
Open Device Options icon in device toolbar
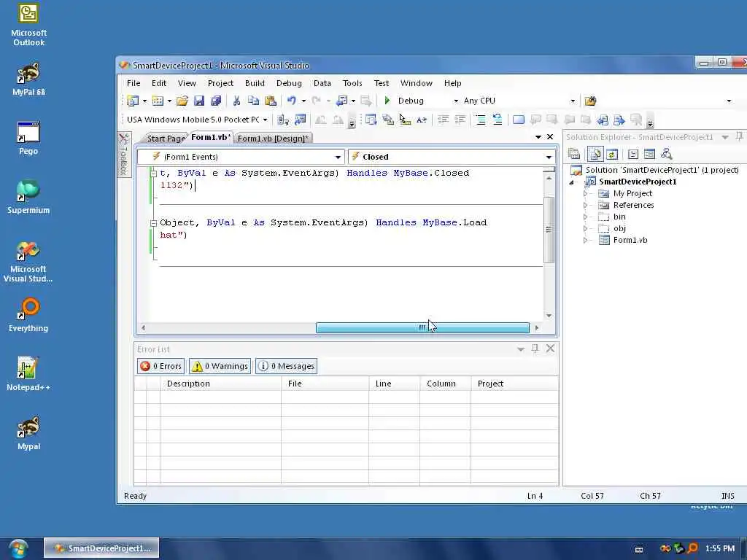300,120
